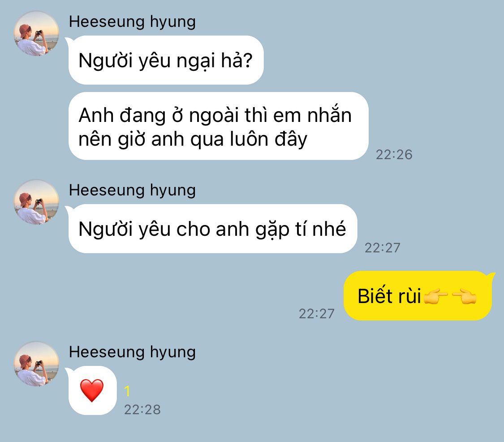Open the profile avatar next to the heart message
The width and height of the screenshot is (504, 442).
[36, 364]
